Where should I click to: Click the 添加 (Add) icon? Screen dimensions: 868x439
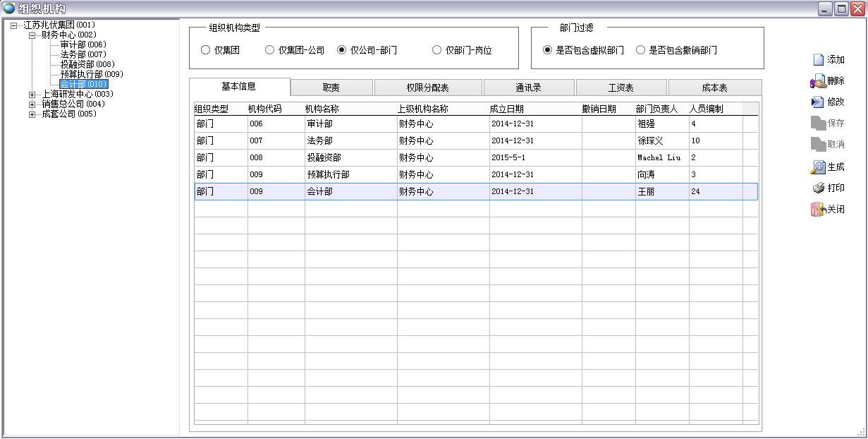pyautogui.click(x=818, y=60)
